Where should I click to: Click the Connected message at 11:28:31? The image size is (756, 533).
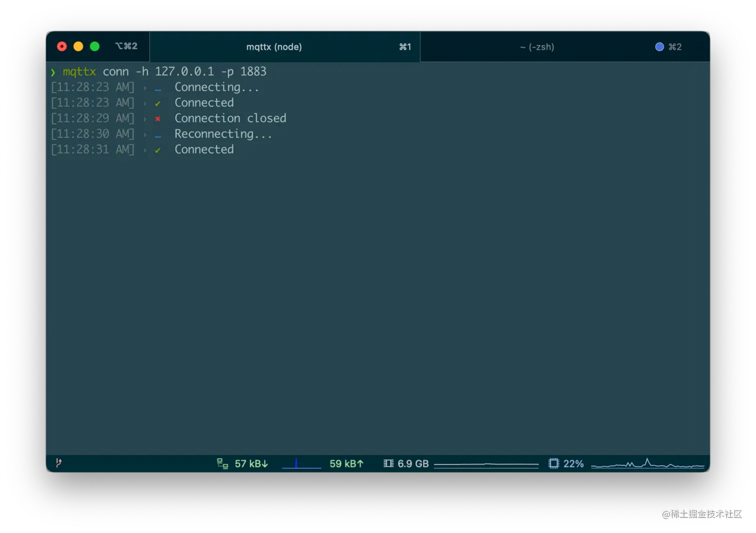coord(204,149)
